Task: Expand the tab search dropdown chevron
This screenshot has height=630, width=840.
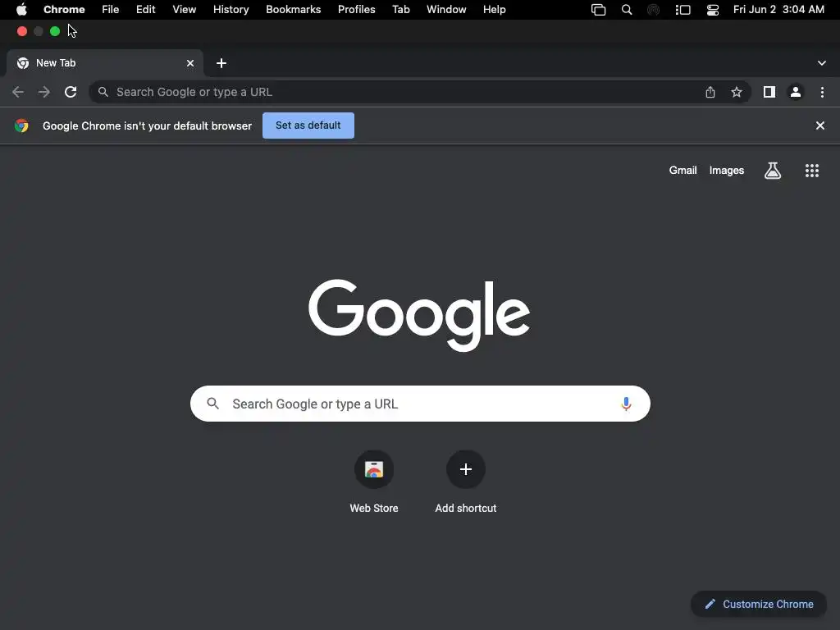Action: click(x=822, y=63)
